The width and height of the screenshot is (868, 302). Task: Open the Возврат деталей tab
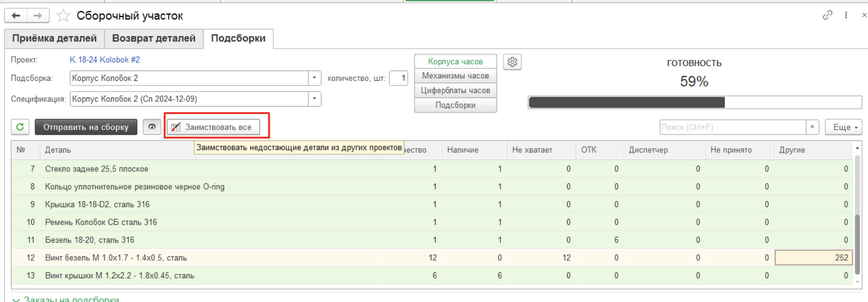point(154,39)
